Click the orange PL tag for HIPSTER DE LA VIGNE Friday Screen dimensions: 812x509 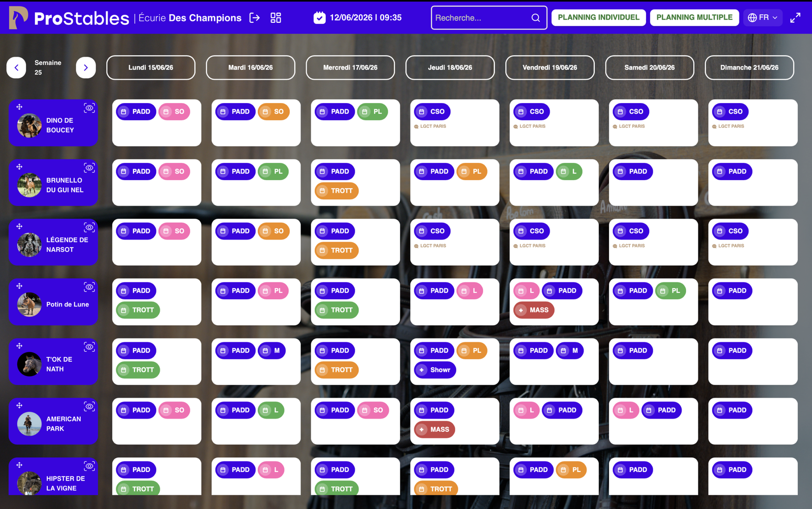(x=571, y=470)
